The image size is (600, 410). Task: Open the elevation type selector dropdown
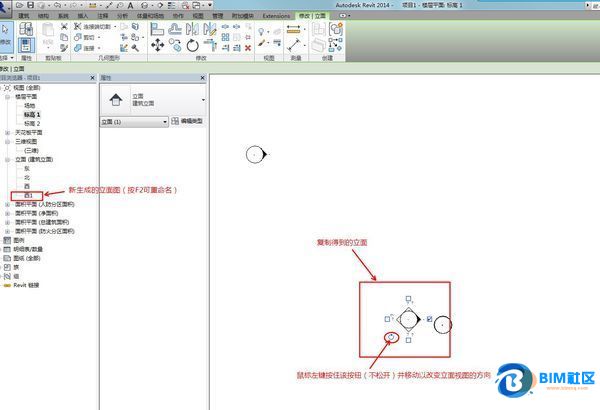point(203,100)
